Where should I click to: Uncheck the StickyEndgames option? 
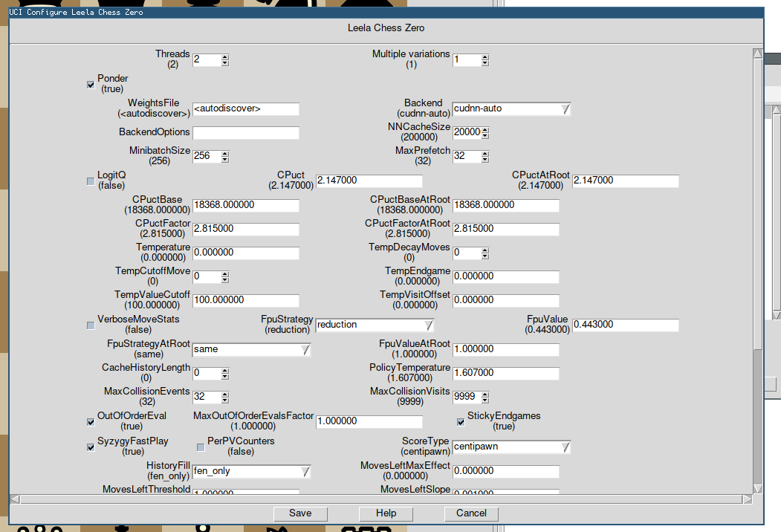tap(461, 422)
